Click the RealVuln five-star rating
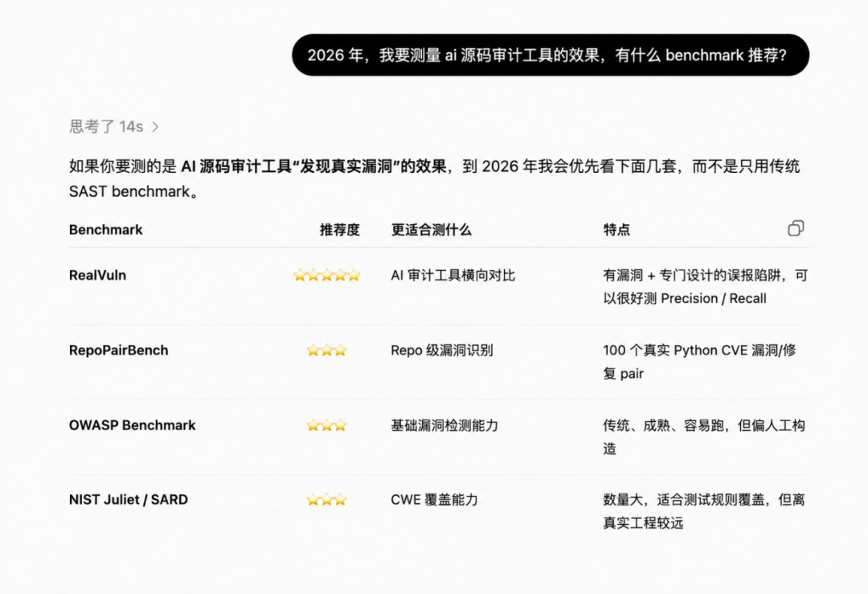This screenshot has height=594, width=868. tap(326, 275)
